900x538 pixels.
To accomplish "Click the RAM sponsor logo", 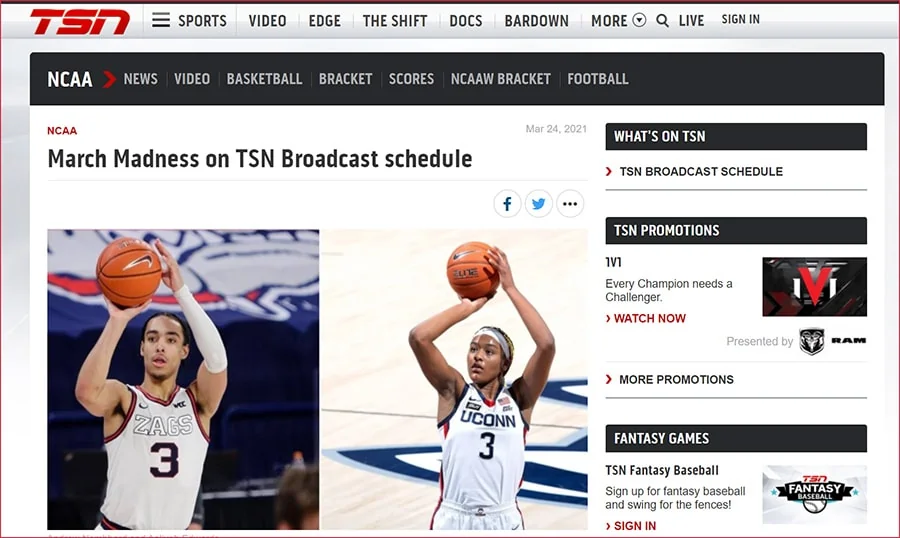I will (x=832, y=341).
